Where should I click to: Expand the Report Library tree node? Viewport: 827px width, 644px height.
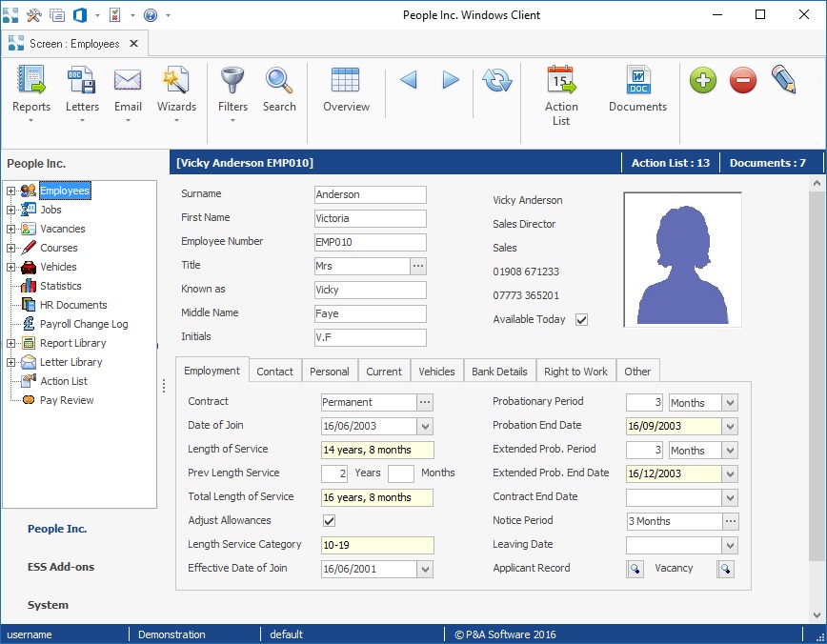10,343
